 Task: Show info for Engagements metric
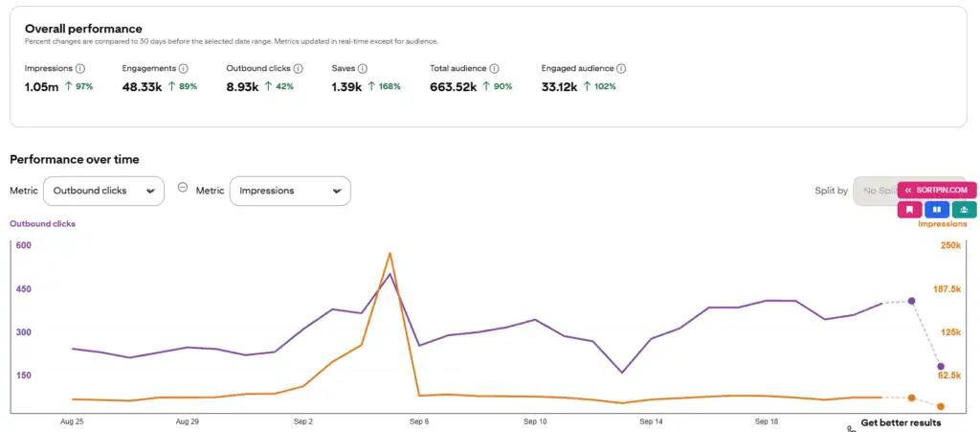coord(183,68)
